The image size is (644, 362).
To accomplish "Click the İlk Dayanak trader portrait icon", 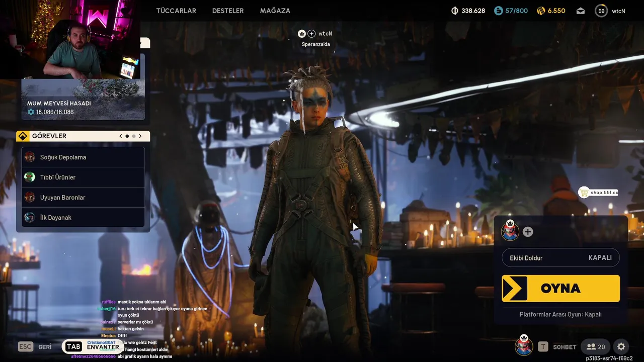I will [30, 217].
